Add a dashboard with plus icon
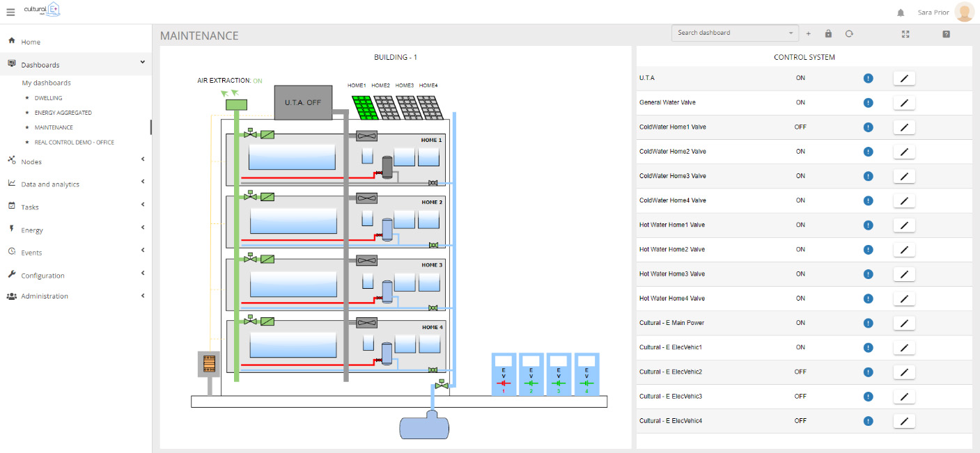This screenshot has height=453, width=980. click(809, 33)
